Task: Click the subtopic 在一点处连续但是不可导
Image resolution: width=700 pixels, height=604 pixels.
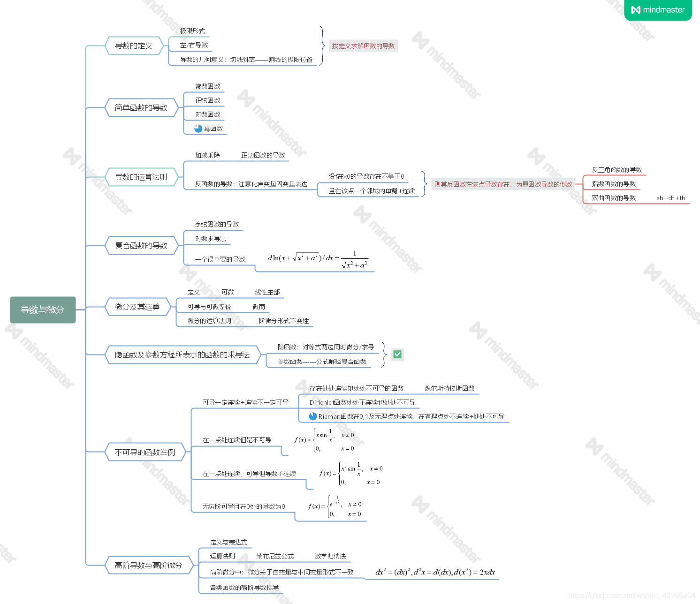Action: (237, 440)
